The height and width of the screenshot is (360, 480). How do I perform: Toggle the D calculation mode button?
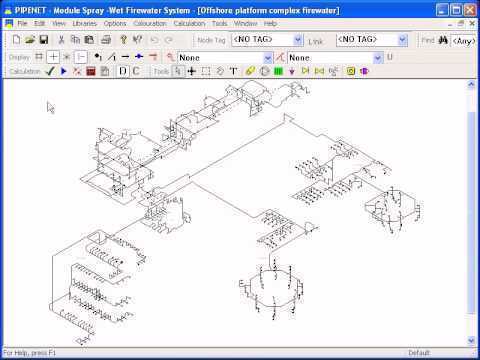(x=123, y=71)
